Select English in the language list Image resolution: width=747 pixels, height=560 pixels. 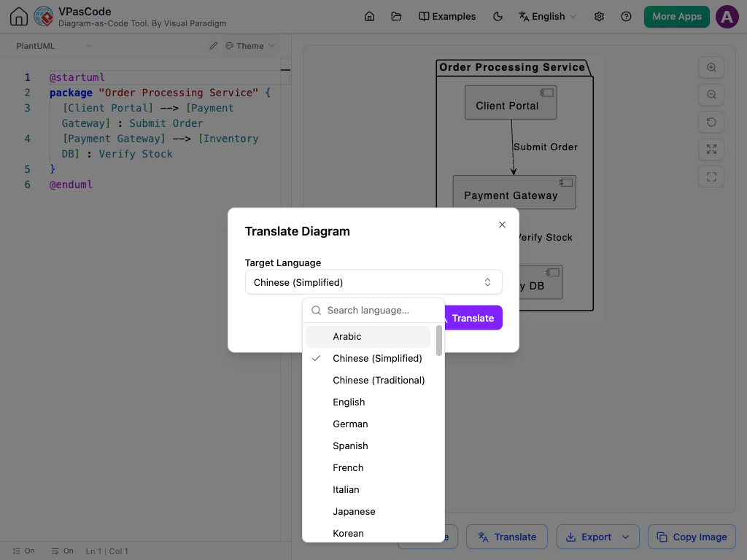(368, 402)
